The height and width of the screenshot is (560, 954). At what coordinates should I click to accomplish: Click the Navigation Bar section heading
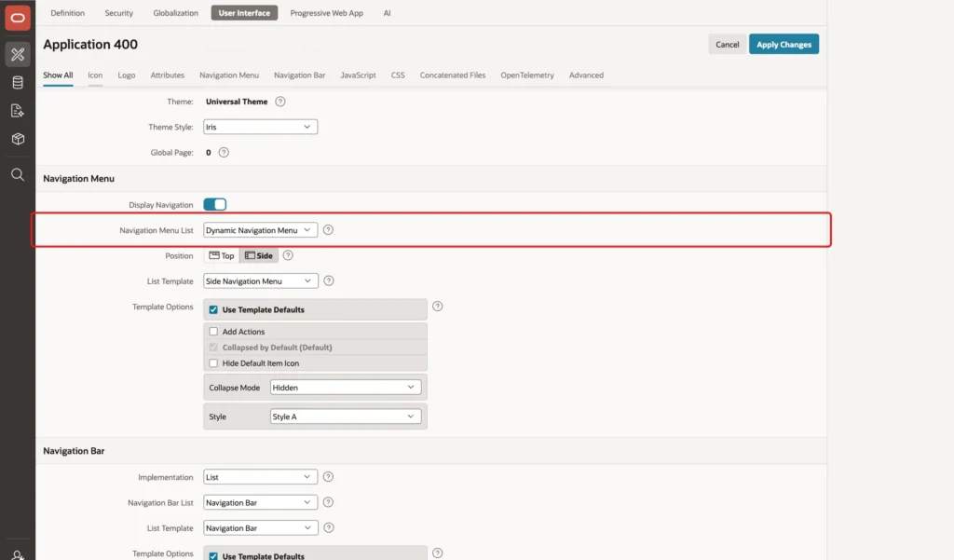[x=74, y=451]
